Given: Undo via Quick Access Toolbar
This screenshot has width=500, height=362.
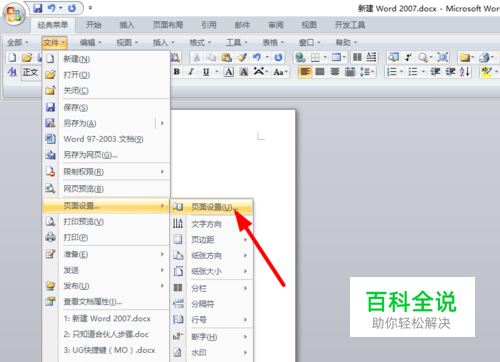Looking at the screenshot, I should tap(52, 8).
